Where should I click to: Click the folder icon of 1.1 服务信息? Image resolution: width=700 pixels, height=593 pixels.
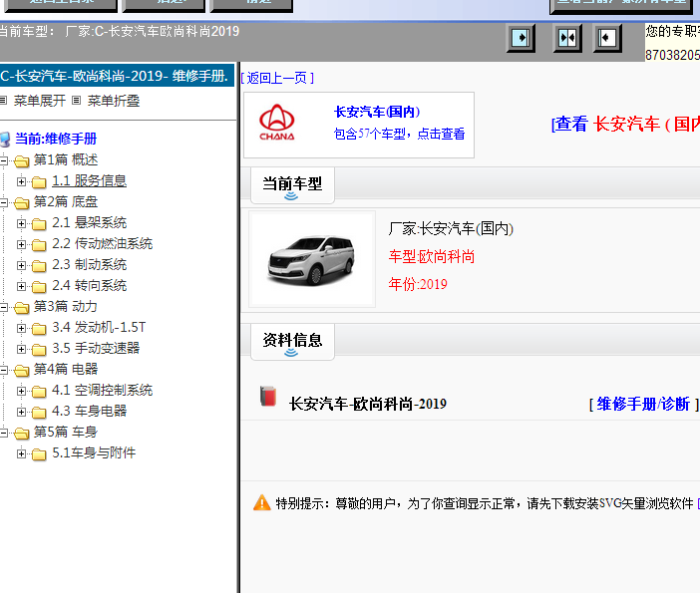click(39, 181)
